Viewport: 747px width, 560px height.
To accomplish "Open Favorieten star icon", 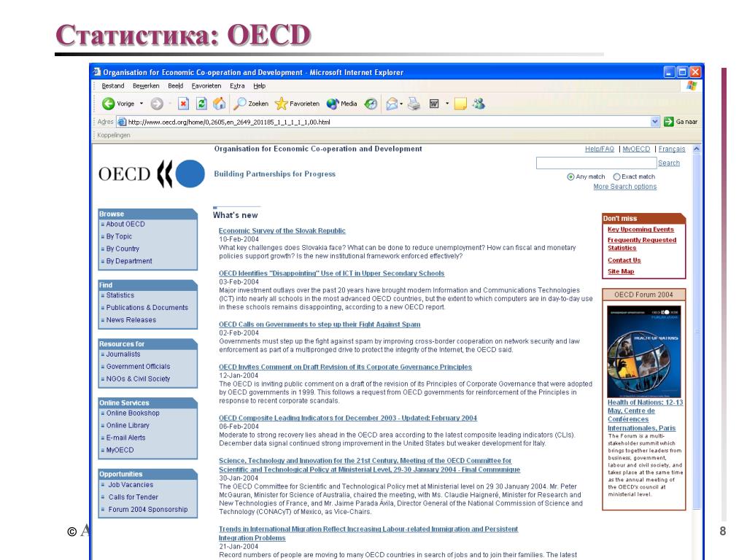I will pyautogui.click(x=281, y=104).
